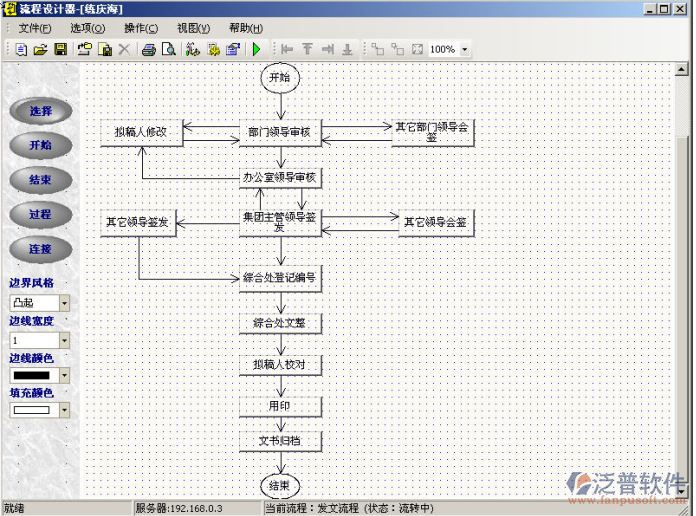The height and width of the screenshot is (516, 696).
Task: Select the 拟稿人修改 process node
Action: tap(142, 132)
